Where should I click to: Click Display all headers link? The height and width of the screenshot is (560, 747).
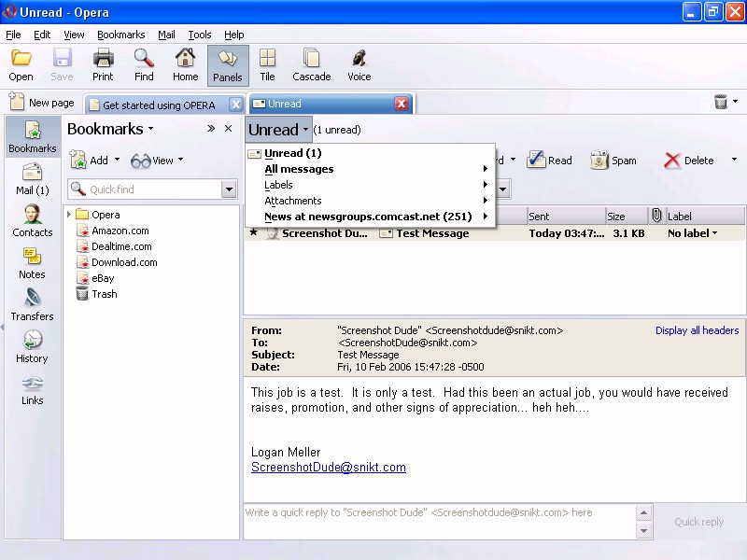[697, 330]
